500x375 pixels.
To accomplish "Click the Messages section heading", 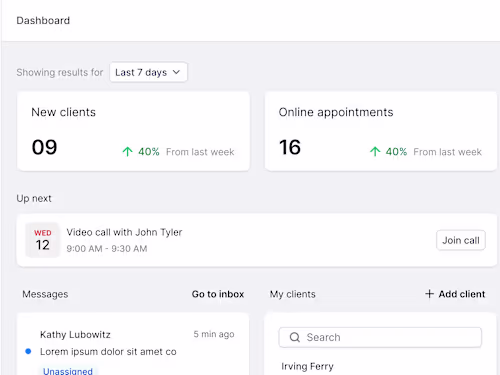I will coord(45,294).
